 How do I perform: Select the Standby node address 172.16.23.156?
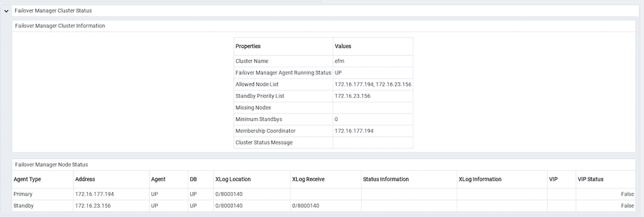112,206
